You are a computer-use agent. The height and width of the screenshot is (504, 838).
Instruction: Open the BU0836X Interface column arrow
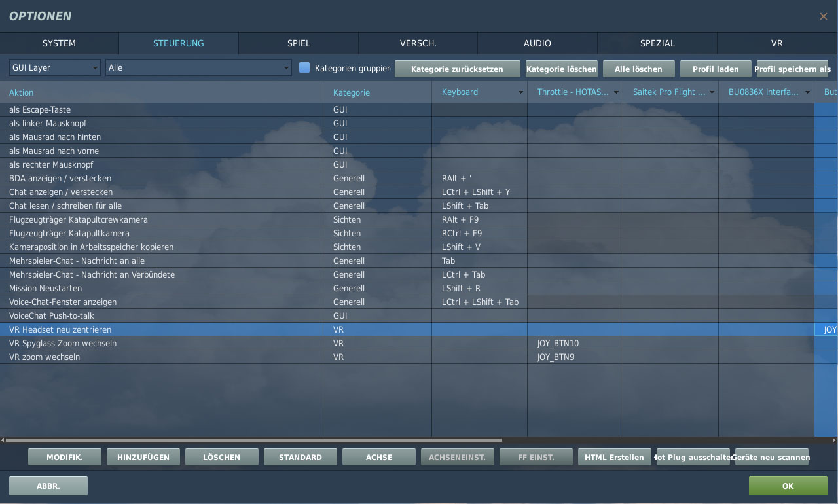point(807,92)
